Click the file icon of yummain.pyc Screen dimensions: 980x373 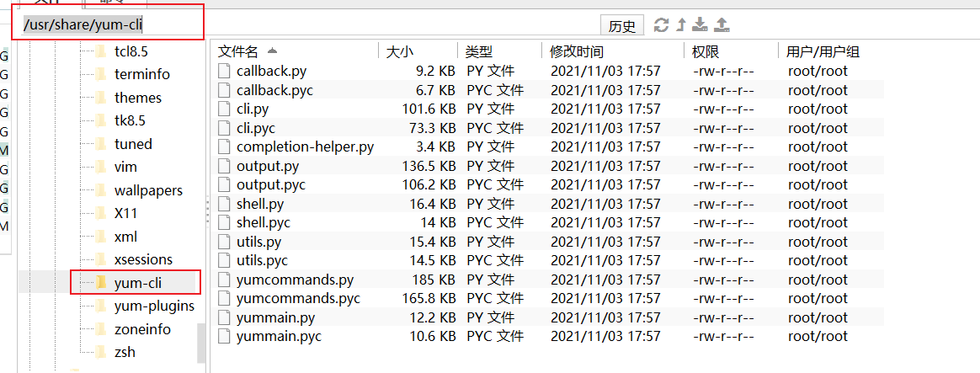coord(224,336)
